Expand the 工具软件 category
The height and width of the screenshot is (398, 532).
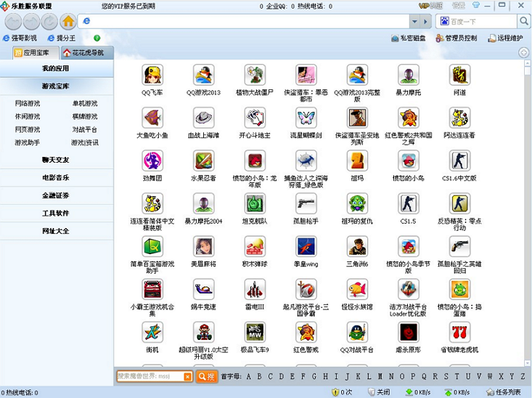tap(56, 213)
